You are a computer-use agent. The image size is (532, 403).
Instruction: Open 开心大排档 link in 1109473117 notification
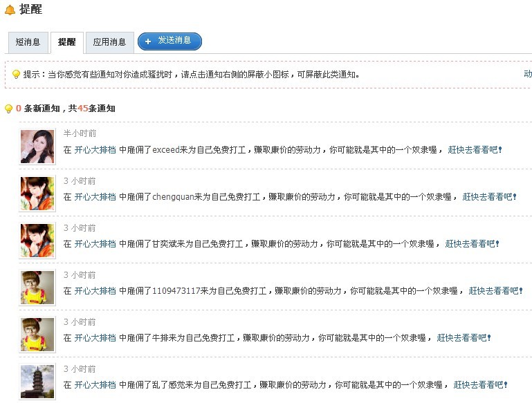(x=95, y=291)
